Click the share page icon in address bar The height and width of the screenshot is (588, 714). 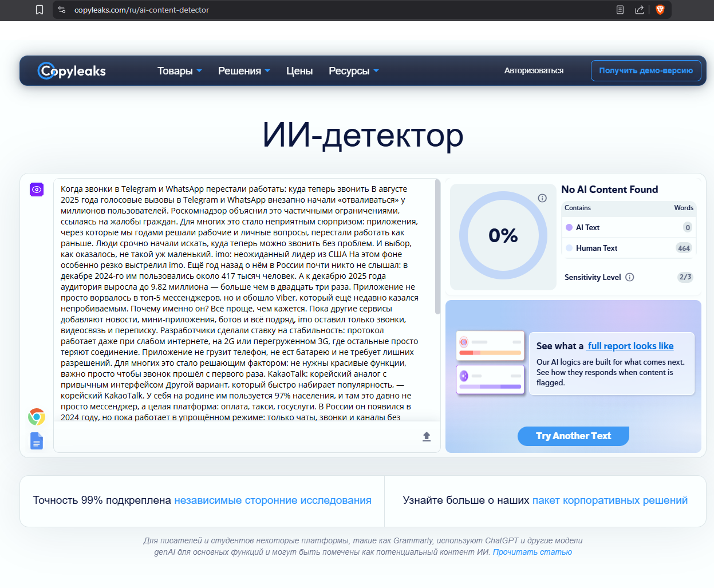(x=640, y=10)
